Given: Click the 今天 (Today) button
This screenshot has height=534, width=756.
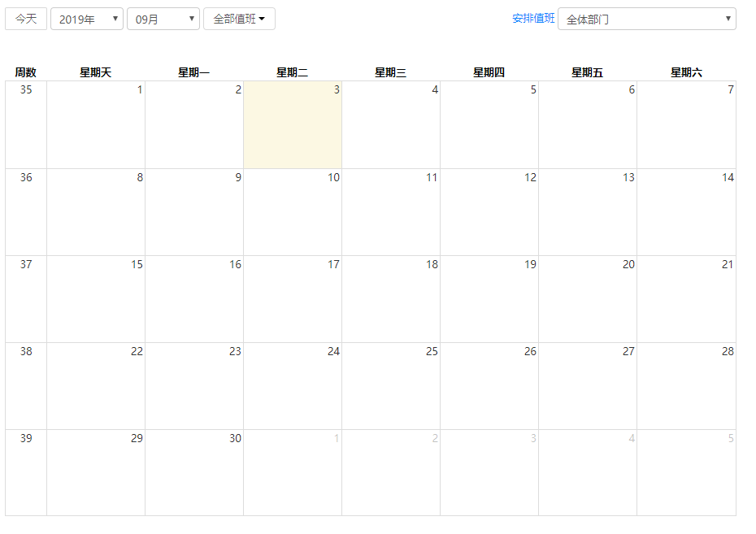Looking at the screenshot, I should [x=26, y=19].
